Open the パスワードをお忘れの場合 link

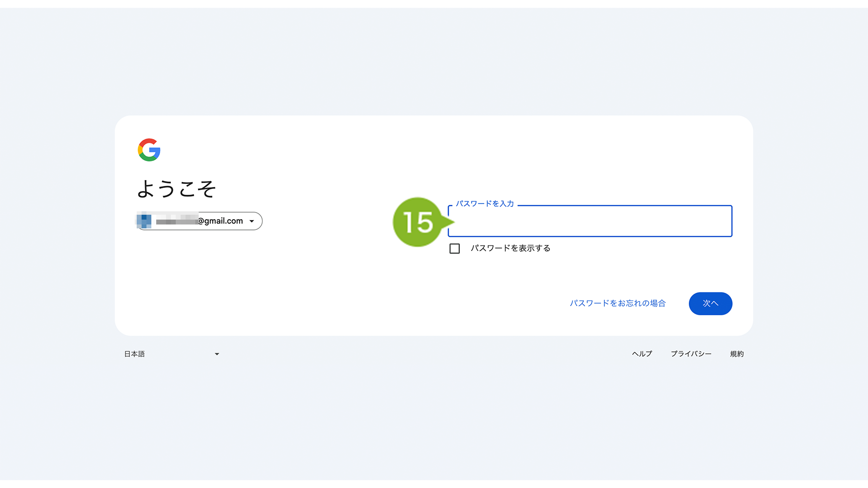(x=618, y=303)
